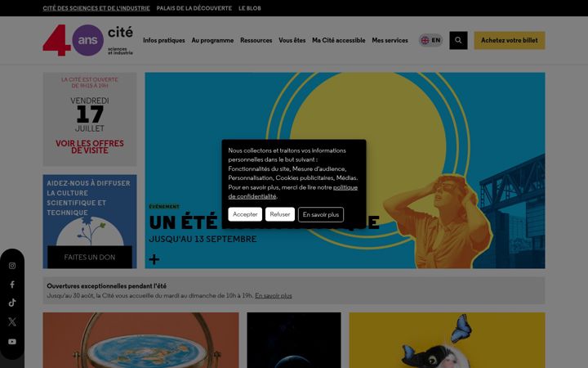588x368 pixels.
Task: Open the Instagram social link
Action: click(x=12, y=266)
